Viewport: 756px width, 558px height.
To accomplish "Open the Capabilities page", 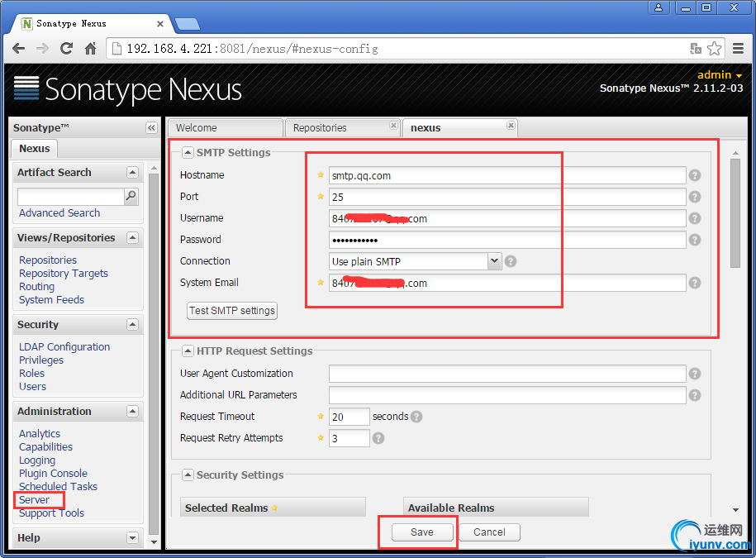I will (x=45, y=447).
